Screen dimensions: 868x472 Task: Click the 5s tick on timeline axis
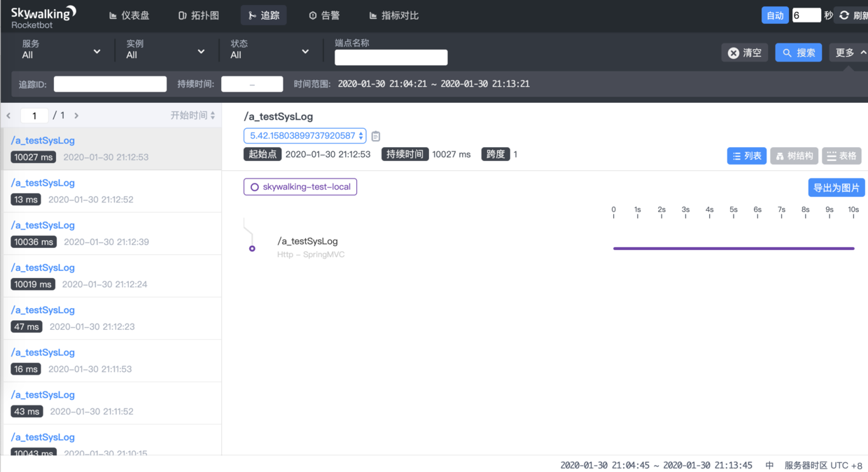pos(734,210)
